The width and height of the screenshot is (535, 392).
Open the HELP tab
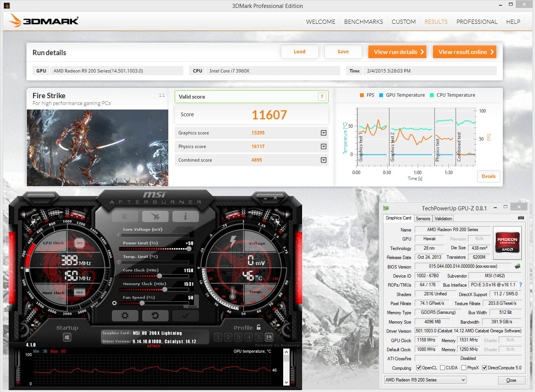point(513,22)
